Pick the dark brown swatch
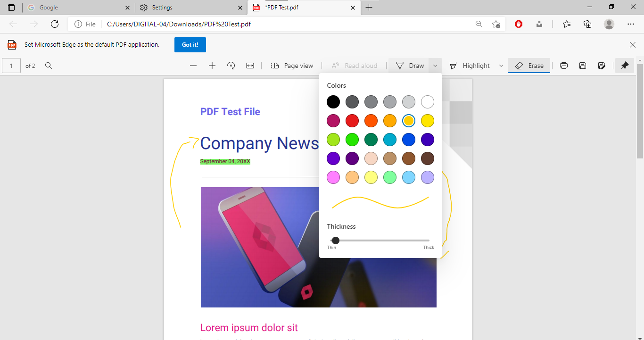 428,158
